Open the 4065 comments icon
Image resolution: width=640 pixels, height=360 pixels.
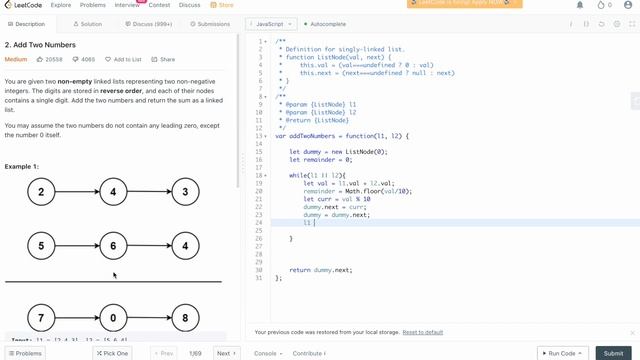coord(84,59)
